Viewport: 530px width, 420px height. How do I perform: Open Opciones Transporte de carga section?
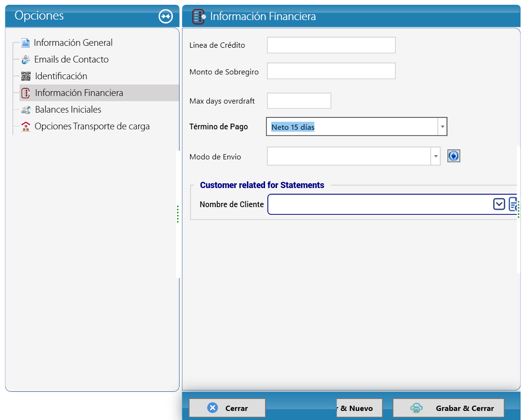[x=92, y=126]
